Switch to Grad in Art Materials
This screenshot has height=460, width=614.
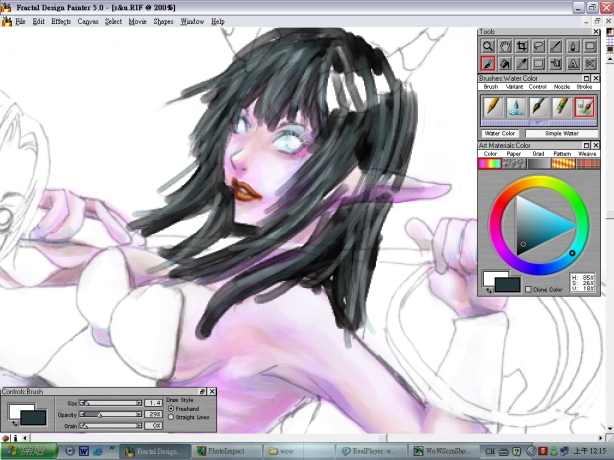pyautogui.click(x=538, y=161)
